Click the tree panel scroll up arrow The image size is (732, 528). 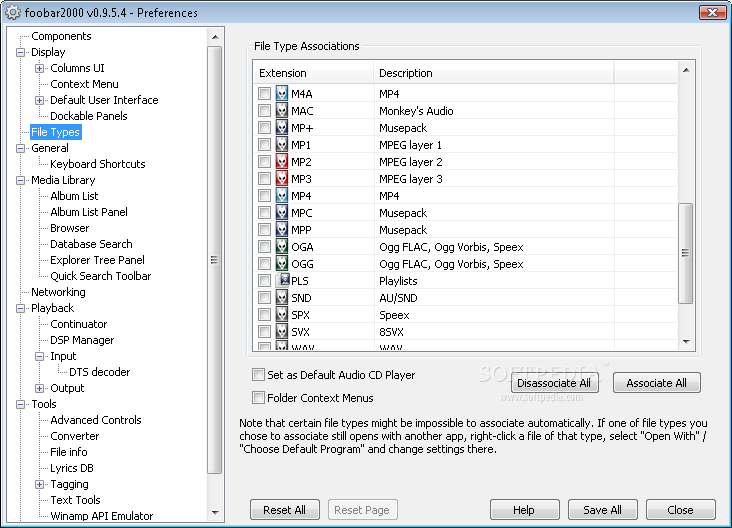pos(215,36)
